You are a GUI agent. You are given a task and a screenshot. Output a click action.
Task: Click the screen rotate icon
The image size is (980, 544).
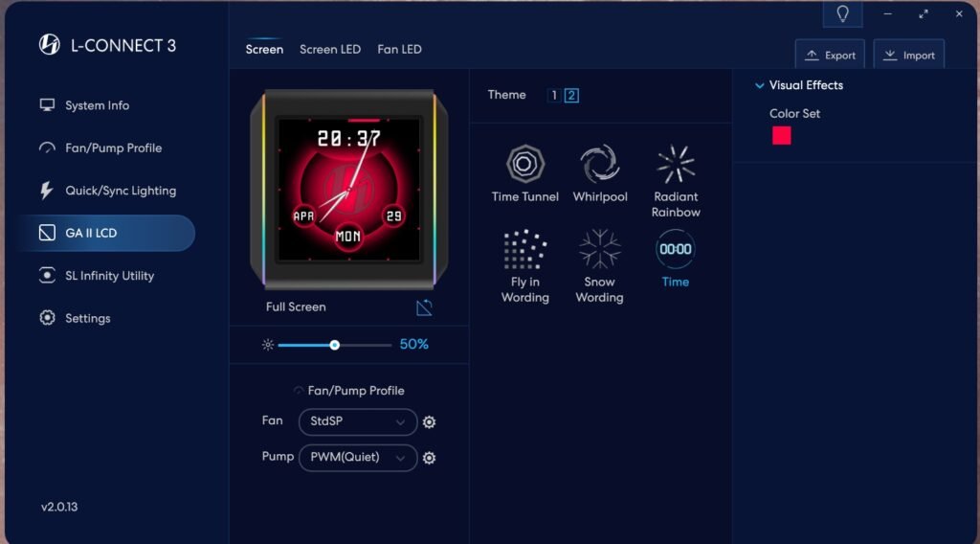pyautogui.click(x=424, y=307)
